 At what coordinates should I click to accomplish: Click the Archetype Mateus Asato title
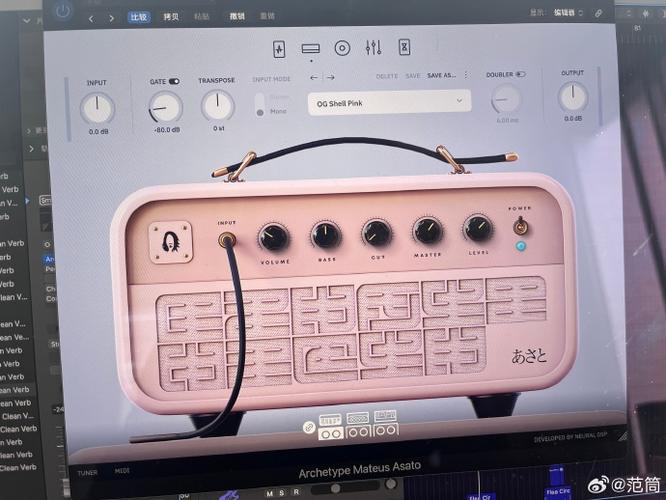[x=359, y=469]
